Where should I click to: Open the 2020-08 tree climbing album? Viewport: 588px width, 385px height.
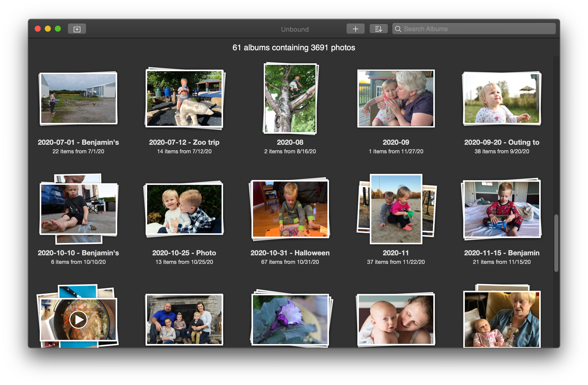290,98
